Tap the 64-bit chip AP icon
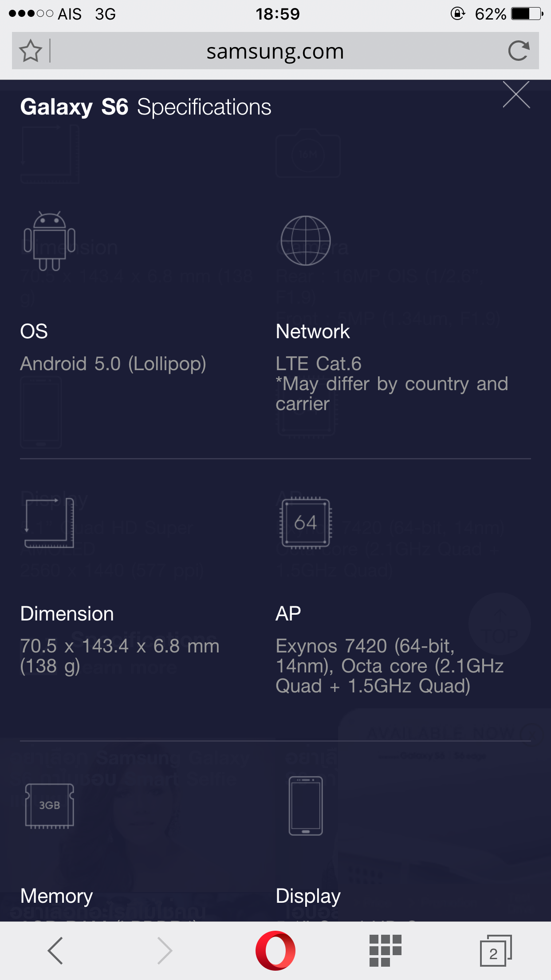The height and width of the screenshot is (980, 551). pyautogui.click(x=306, y=523)
